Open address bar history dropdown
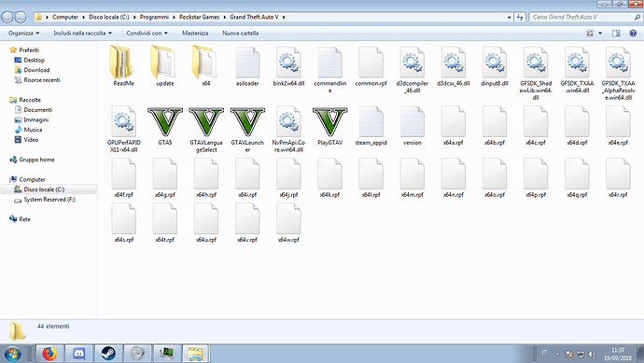This screenshot has height=363, width=644. [x=510, y=17]
